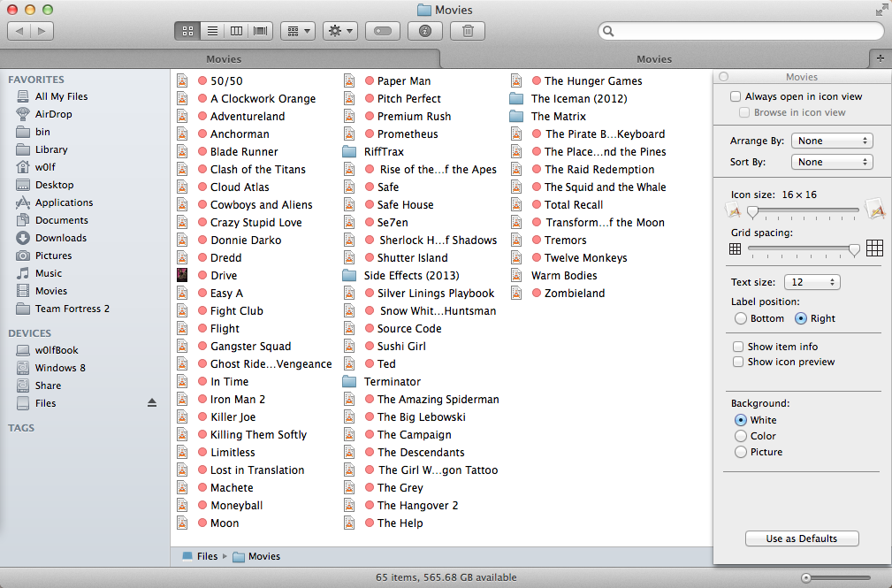Click Use as Defaults button
The width and height of the screenshot is (892, 588).
[802, 538]
